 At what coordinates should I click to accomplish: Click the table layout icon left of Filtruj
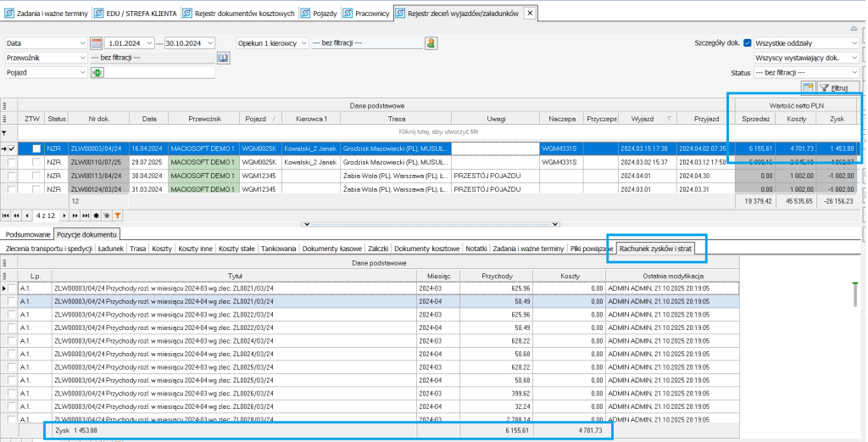pos(808,87)
